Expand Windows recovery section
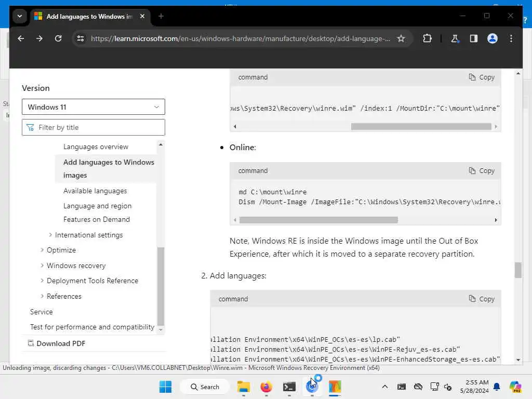 pos(42,265)
